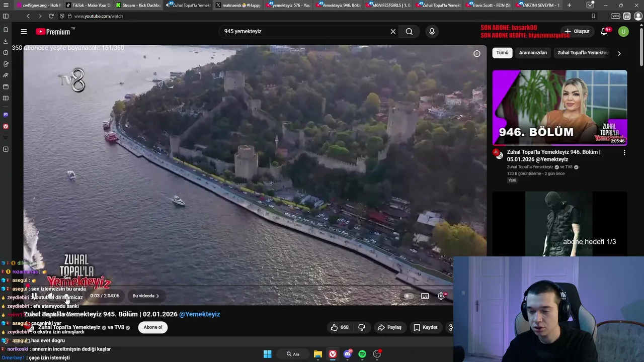Open Downloads panel in sidebar

tap(6, 41)
